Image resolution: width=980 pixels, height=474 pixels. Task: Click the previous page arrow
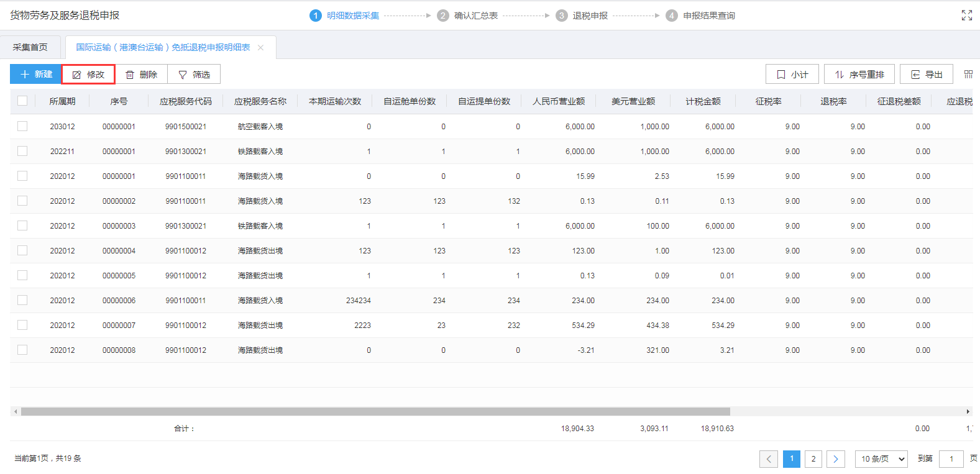(769, 459)
